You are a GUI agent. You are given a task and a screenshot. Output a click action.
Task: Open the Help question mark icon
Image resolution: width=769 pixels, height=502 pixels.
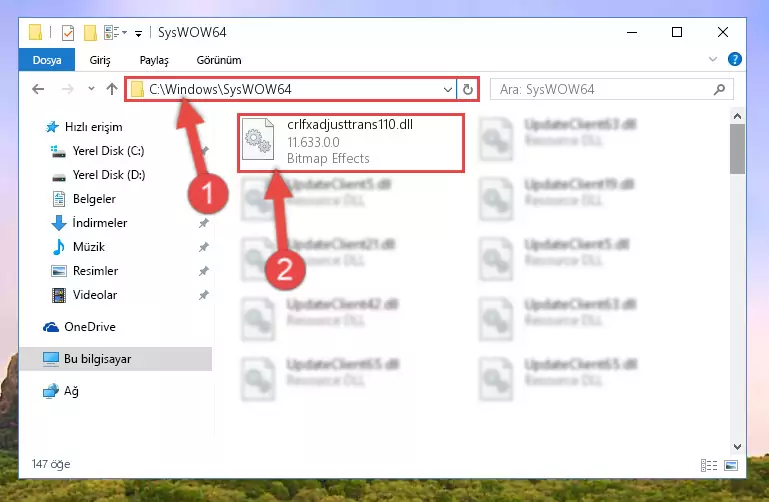(734, 59)
